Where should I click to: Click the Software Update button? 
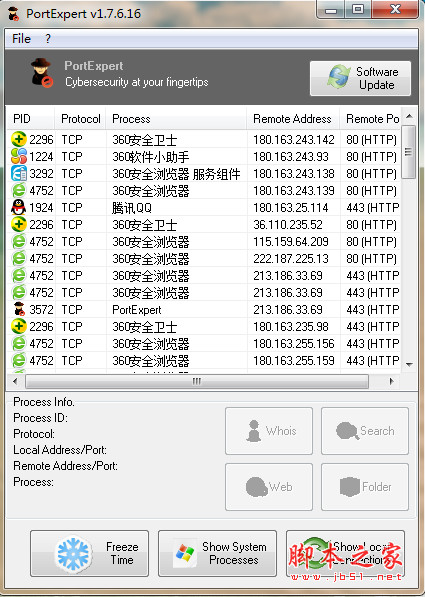tap(360, 78)
